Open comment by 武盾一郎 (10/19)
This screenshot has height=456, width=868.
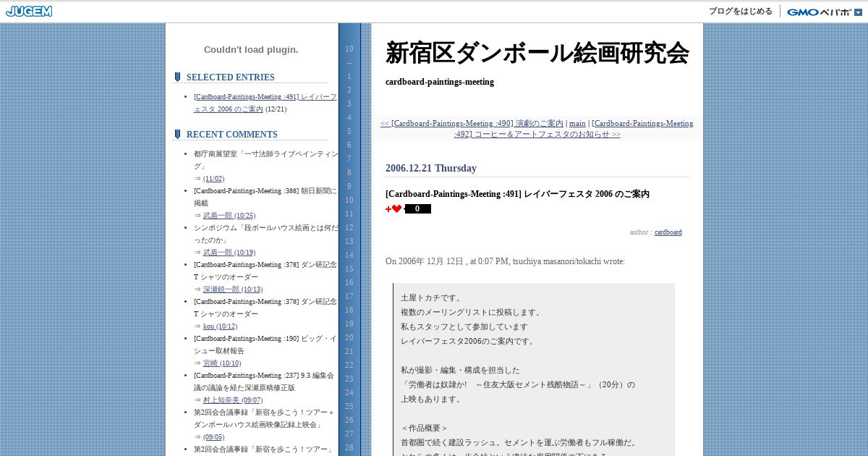click(229, 253)
